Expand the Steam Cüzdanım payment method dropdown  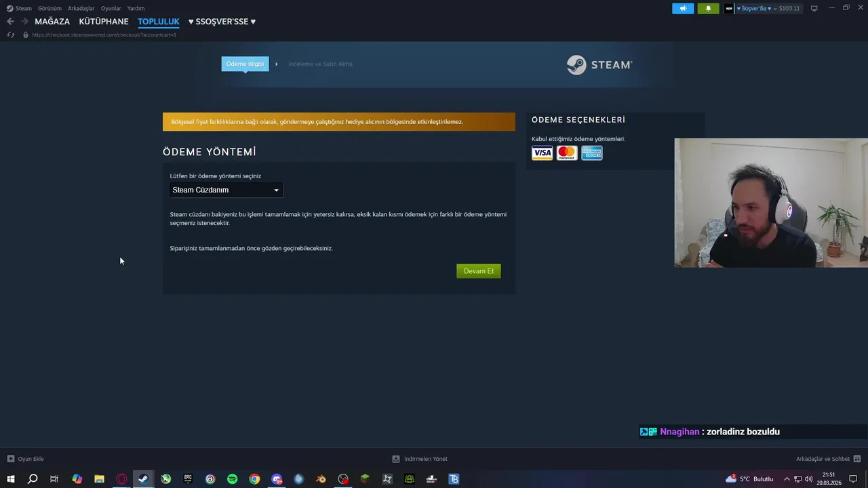pyautogui.click(x=226, y=190)
